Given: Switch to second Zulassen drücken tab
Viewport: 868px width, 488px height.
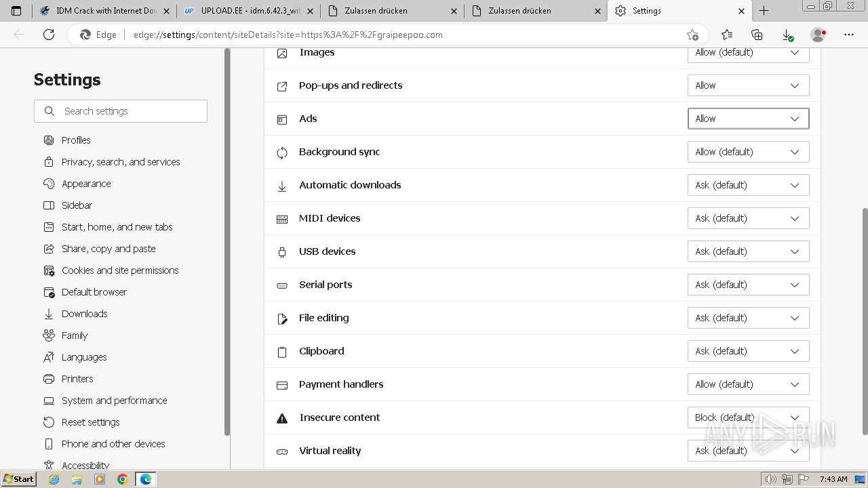Looking at the screenshot, I should click(x=537, y=11).
